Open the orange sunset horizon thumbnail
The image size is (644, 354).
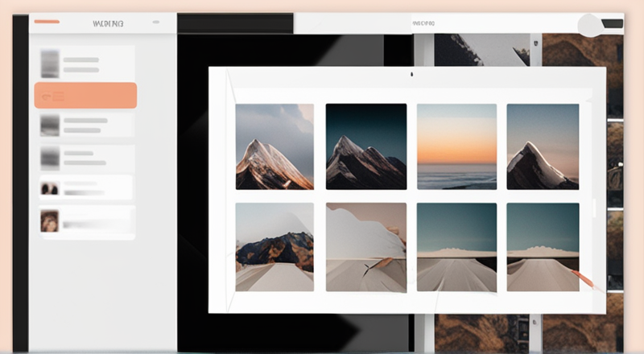[x=456, y=146]
